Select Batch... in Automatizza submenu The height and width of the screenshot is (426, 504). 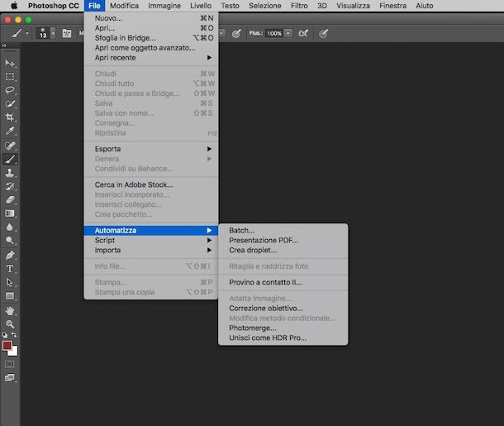[x=283, y=231]
